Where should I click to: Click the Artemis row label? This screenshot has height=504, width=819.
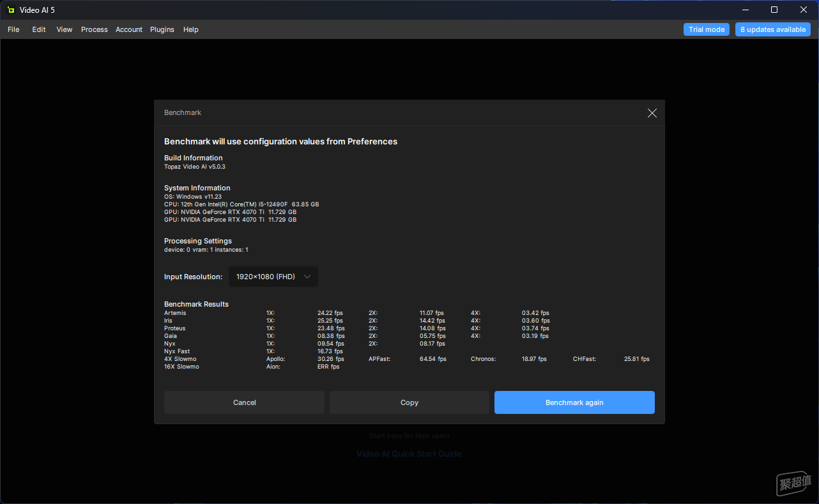[175, 313]
